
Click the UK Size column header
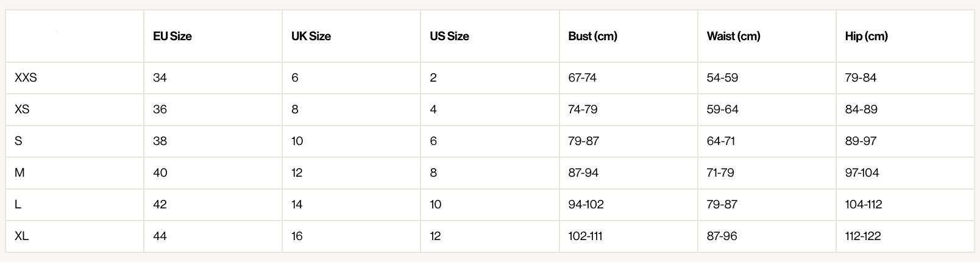pos(311,36)
